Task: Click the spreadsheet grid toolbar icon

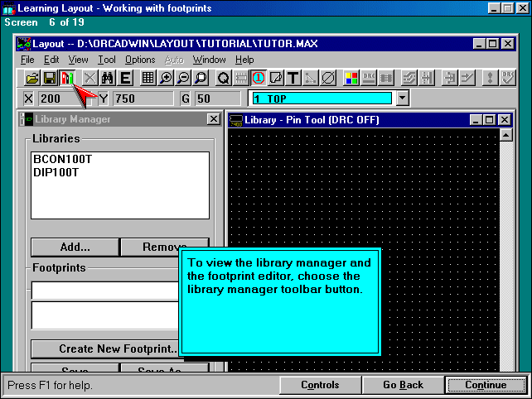Action: point(148,79)
